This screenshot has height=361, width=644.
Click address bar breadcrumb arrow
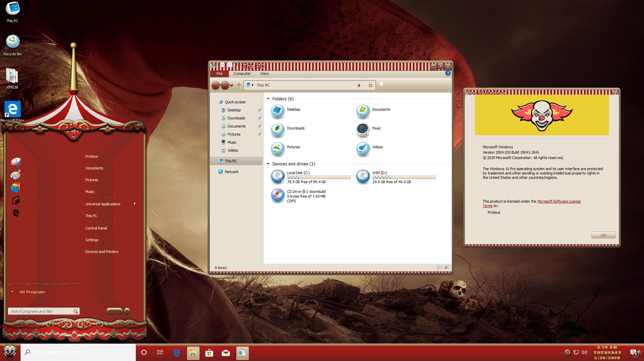[252, 85]
